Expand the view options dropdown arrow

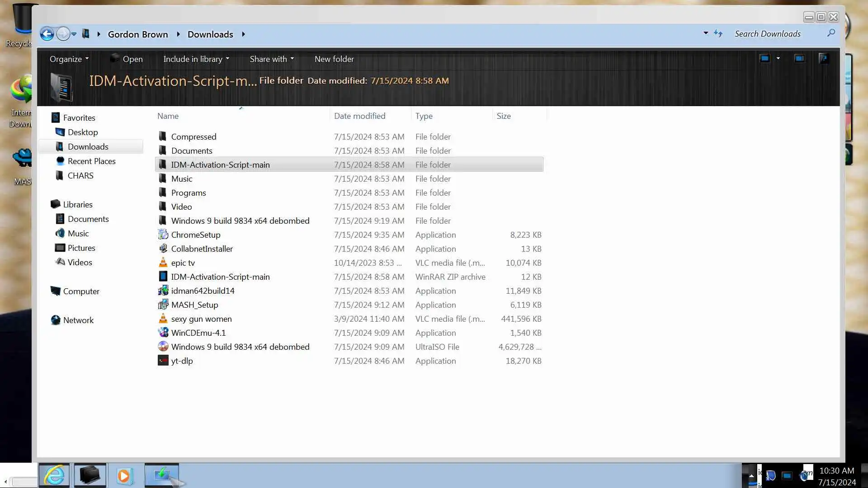[x=778, y=58]
